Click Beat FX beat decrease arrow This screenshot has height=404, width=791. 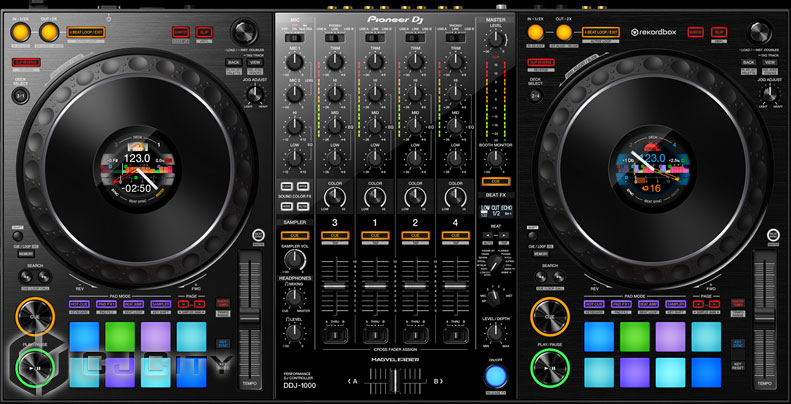(x=488, y=235)
